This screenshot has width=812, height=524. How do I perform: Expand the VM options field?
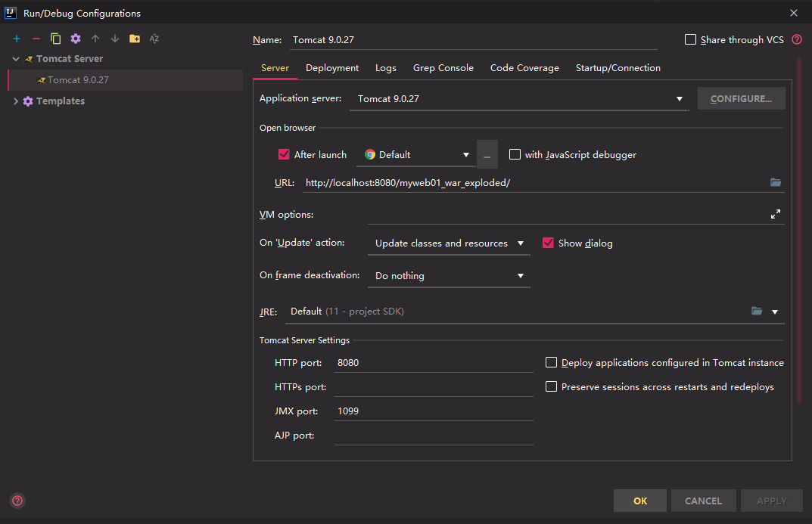[775, 214]
